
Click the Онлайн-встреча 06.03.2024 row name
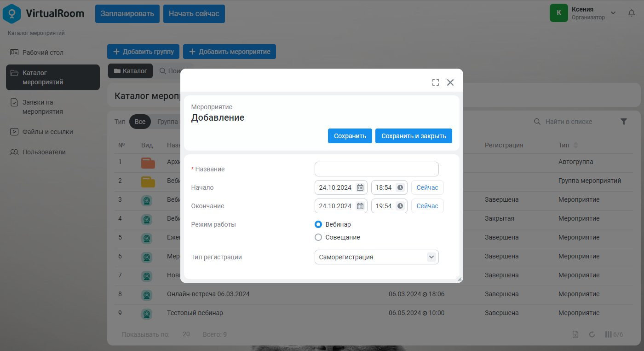pyautogui.click(x=208, y=294)
